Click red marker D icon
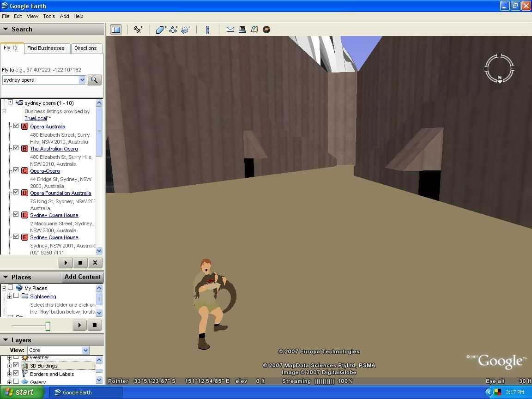This screenshot has height=399, width=532. tap(24, 193)
